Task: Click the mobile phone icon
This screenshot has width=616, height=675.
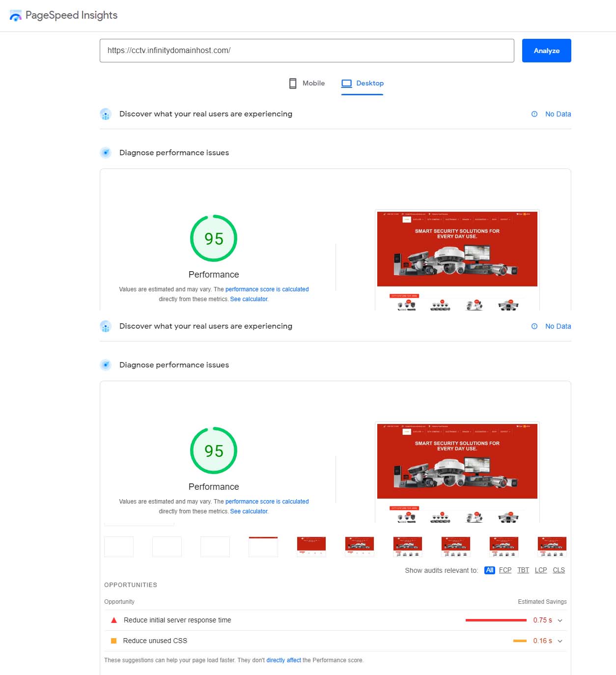Action: pos(293,84)
